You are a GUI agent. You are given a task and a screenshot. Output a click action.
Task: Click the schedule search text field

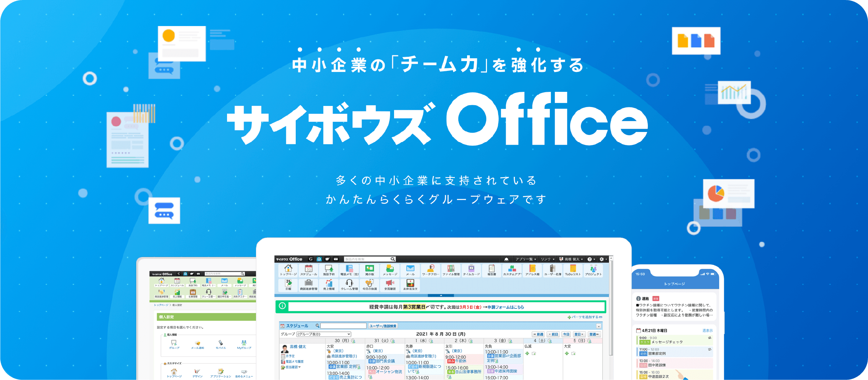[343, 326]
